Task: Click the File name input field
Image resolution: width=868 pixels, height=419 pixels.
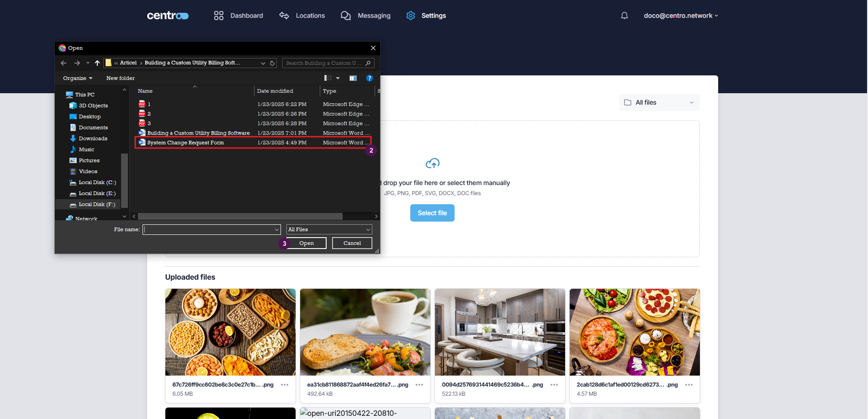Action: (x=209, y=229)
